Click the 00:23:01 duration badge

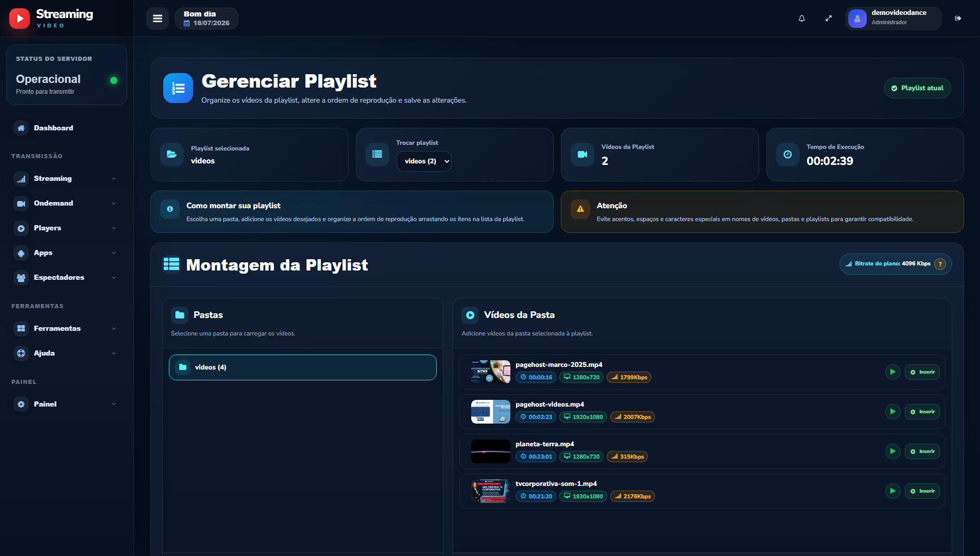pyautogui.click(x=536, y=457)
